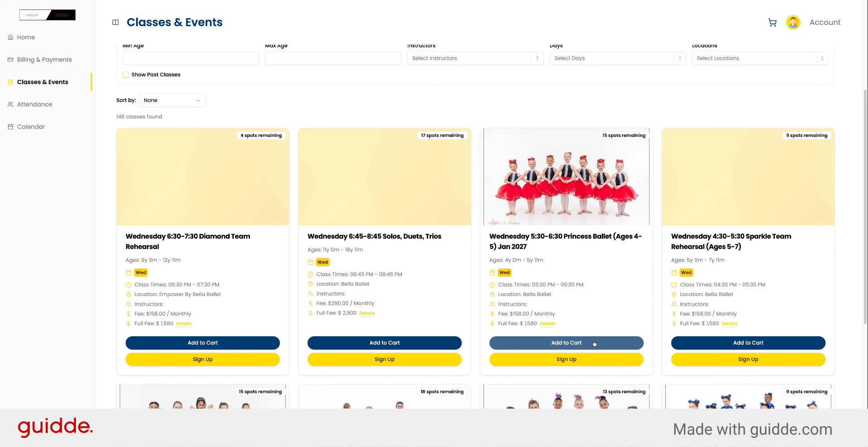Open Details link on Sparkle Team card
This screenshot has height=447, width=868.
point(730,324)
